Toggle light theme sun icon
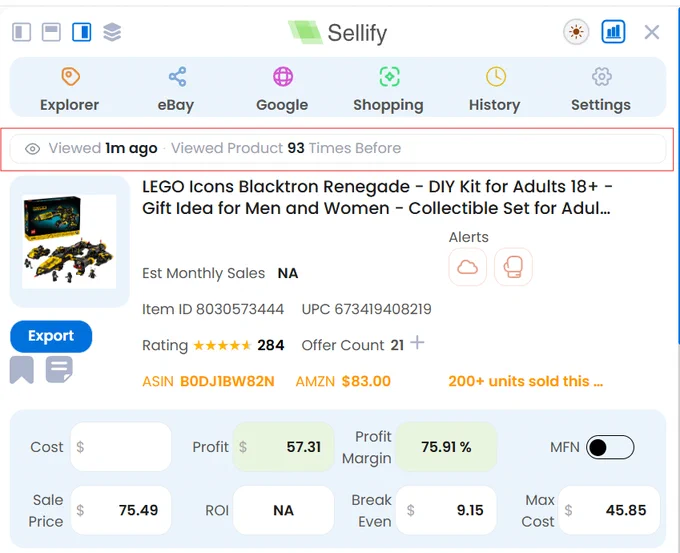This screenshot has width=680, height=553. [576, 32]
